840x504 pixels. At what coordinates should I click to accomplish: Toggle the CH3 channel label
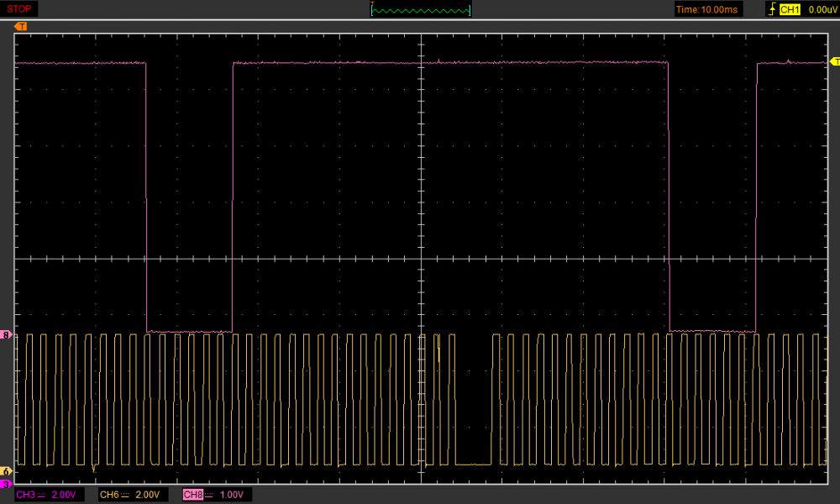tap(25, 495)
